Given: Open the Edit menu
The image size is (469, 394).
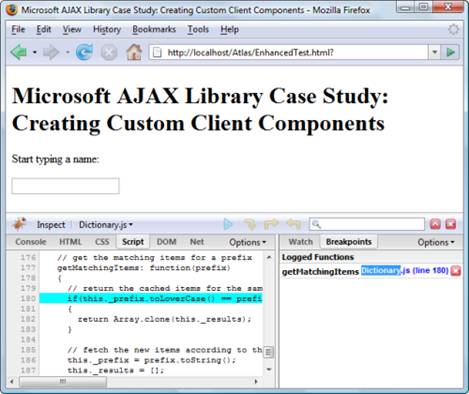Looking at the screenshot, I should (44, 29).
